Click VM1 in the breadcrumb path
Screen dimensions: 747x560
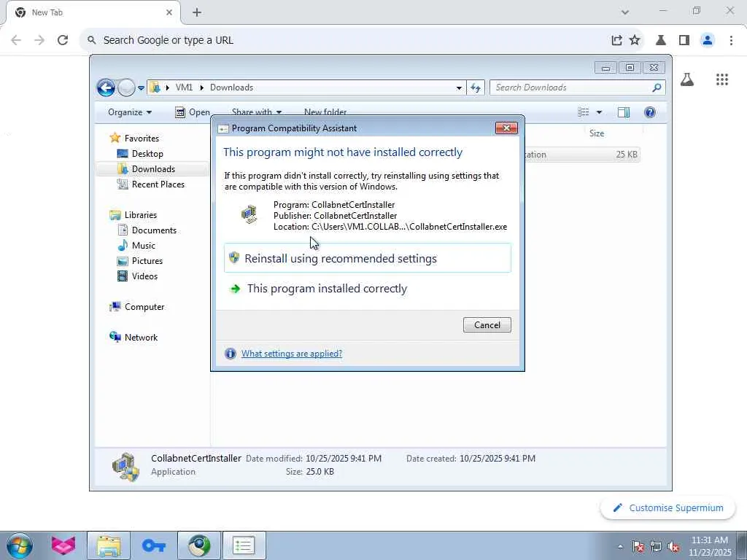point(184,87)
